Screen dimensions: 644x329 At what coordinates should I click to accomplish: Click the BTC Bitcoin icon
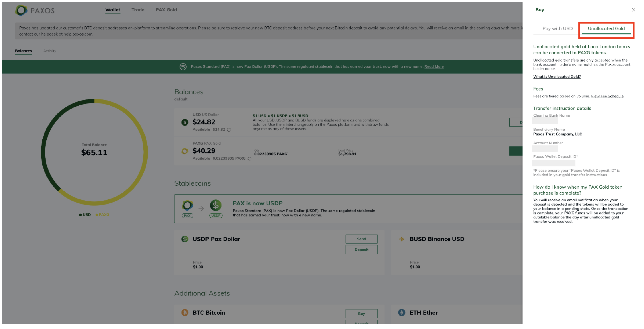pyautogui.click(x=185, y=312)
